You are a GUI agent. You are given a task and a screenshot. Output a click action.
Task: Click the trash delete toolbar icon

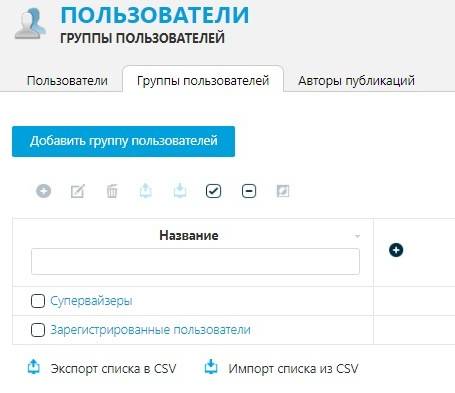[x=112, y=191]
